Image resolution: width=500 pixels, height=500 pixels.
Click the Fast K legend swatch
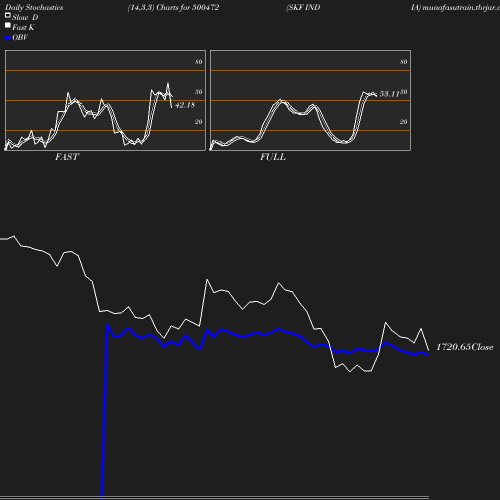click(x=8, y=25)
